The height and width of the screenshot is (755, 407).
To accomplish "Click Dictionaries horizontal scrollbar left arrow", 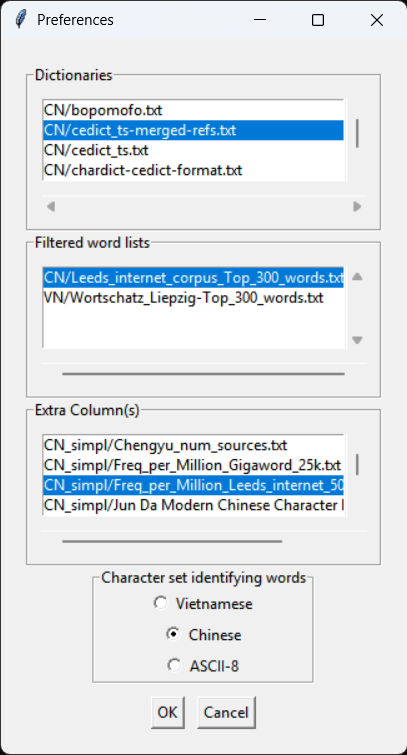I will pos(51,207).
